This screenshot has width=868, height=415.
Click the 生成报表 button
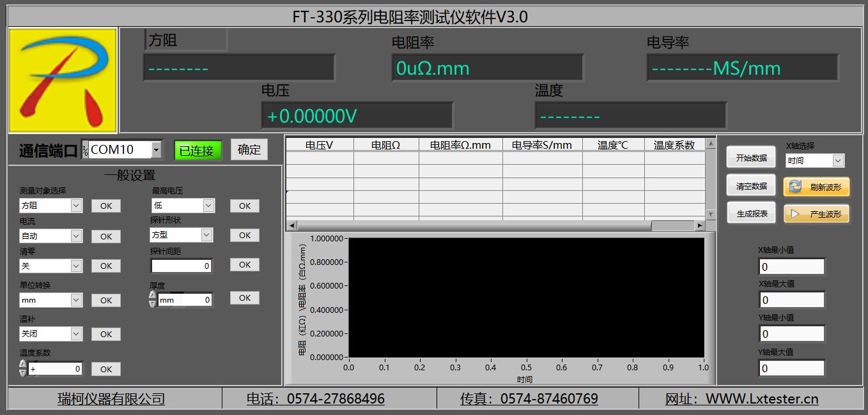point(750,213)
